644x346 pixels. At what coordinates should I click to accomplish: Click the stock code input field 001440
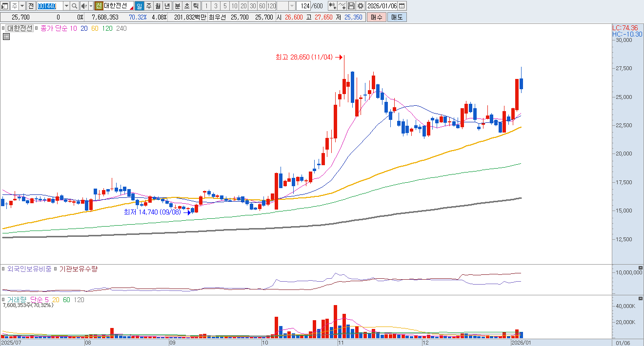[50, 6]
